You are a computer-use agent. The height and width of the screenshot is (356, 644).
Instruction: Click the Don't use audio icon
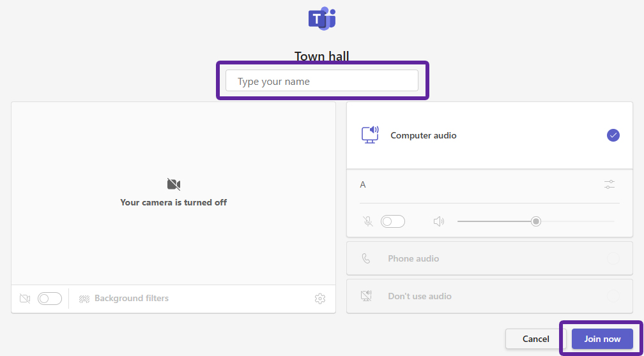coord(366,296)
